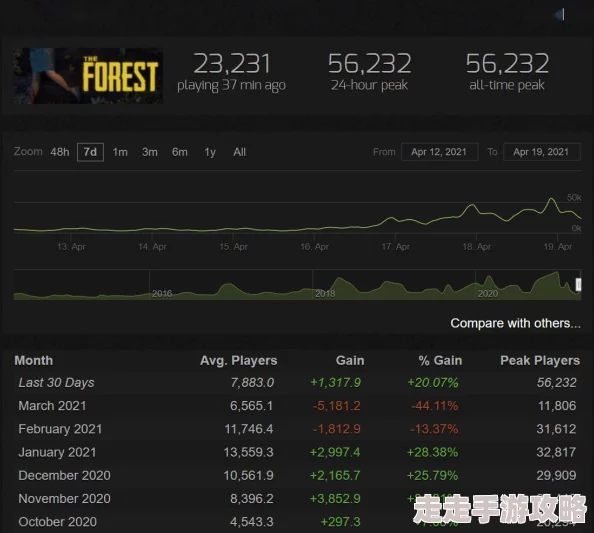The width and height of the screenshot is (594, 533).
Task: Switch zoom to 6m
Action: (x=180, y=152)
